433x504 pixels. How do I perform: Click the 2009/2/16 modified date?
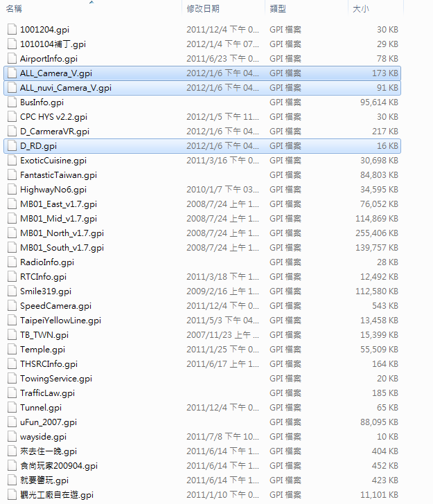[x=222, y=291]
